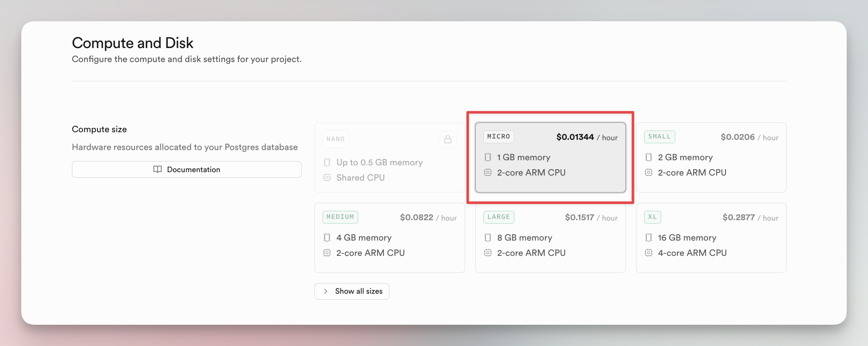Select the Micro compute size card
The width and height of the screenshot is (868, 346).
point(550,157)
